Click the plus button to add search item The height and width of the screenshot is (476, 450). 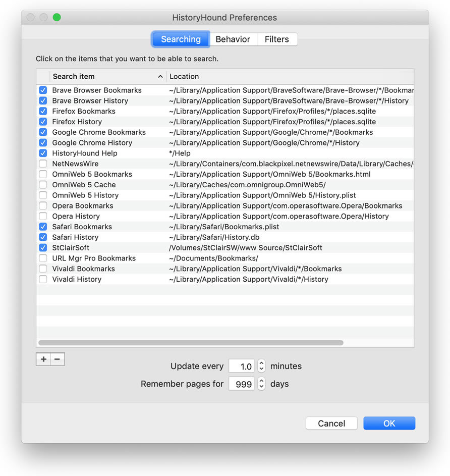coord(43,359)
